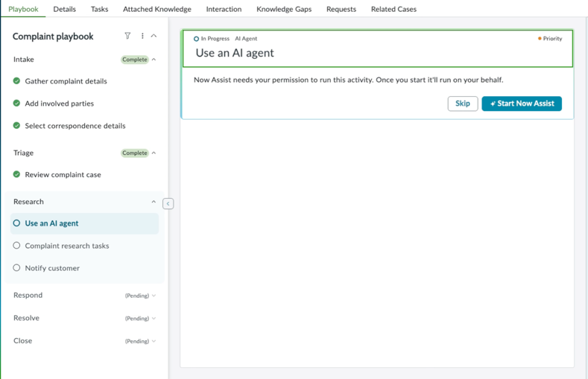Open Gather complaint details activity
The width and height of the screenshot is (588, 379).
(x=66, y=81)
